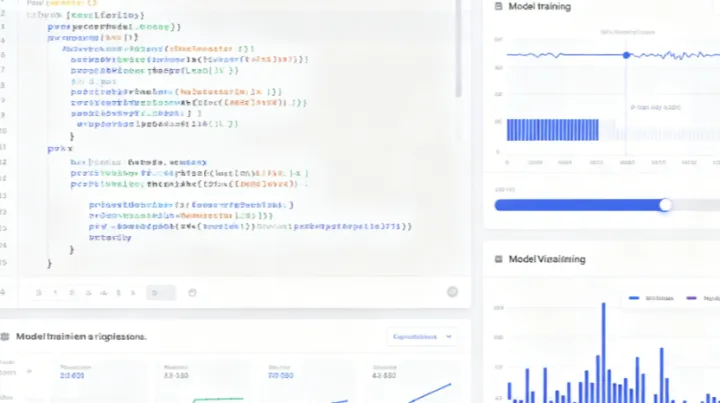Click the Model training panel header icon
720x403 pixels.
click(x=498, y=6)
